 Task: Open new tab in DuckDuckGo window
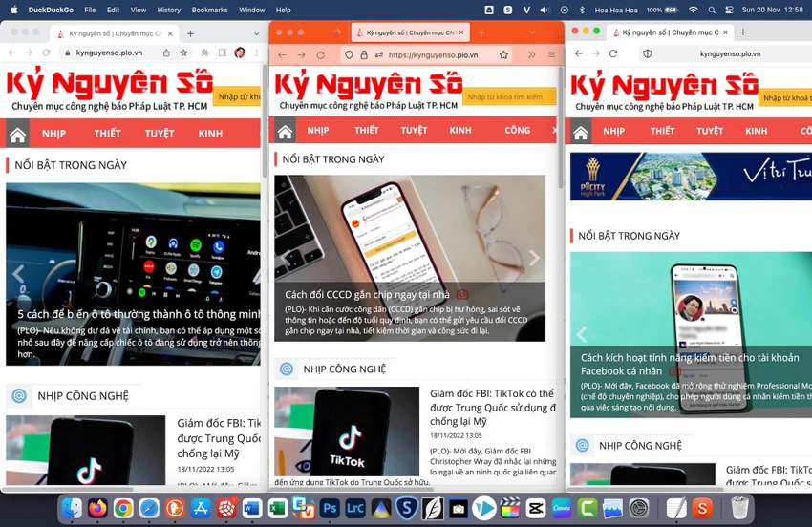743,32
